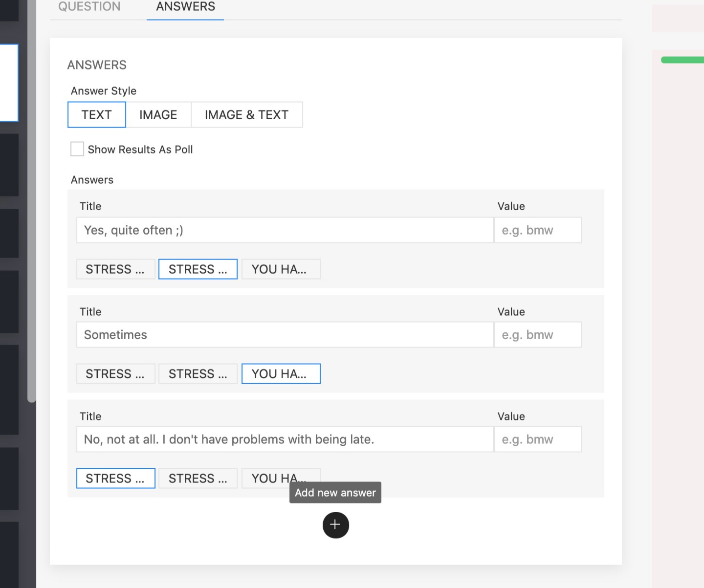Select first STRESS button under 'Sometimes' answer
The width and height of the screenshot is (704, 588).
tap(115, 374)
